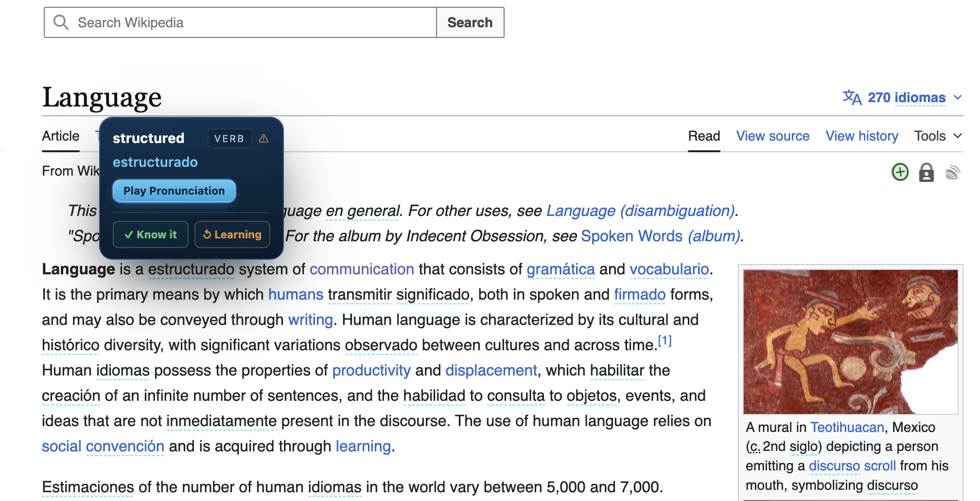Click the warning triangle icon in popup
The height and width of the screenshot is (501, 980).
click(x=263, y=139)
